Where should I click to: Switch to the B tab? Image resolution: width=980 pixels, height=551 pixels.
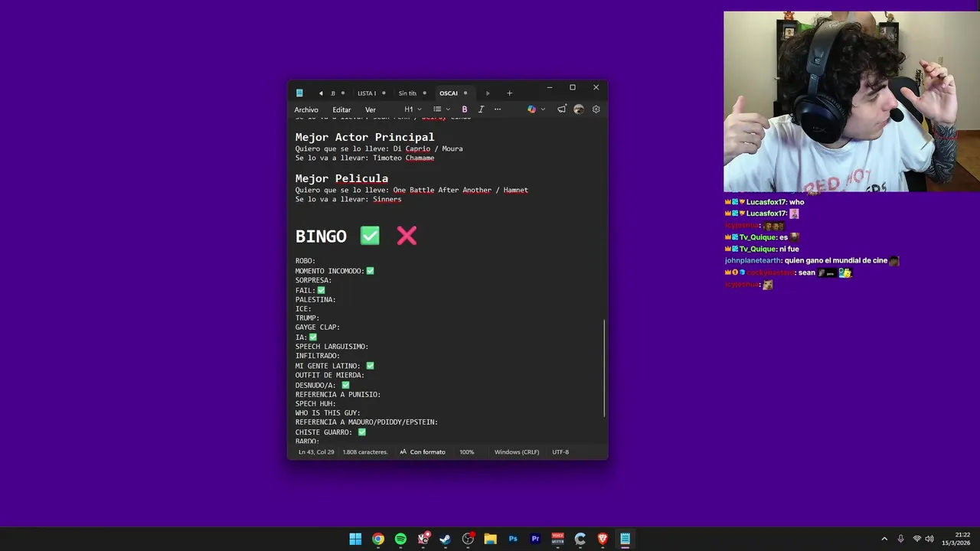[x=333, y=93]
